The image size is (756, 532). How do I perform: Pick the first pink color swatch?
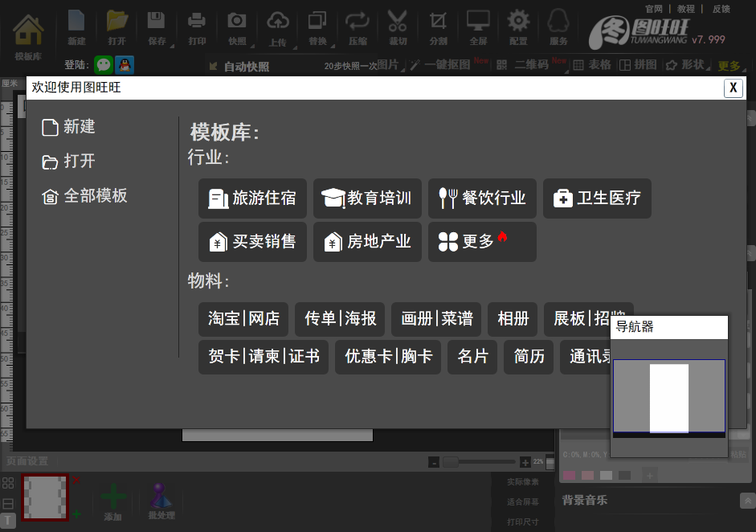[x=569, y=476]
